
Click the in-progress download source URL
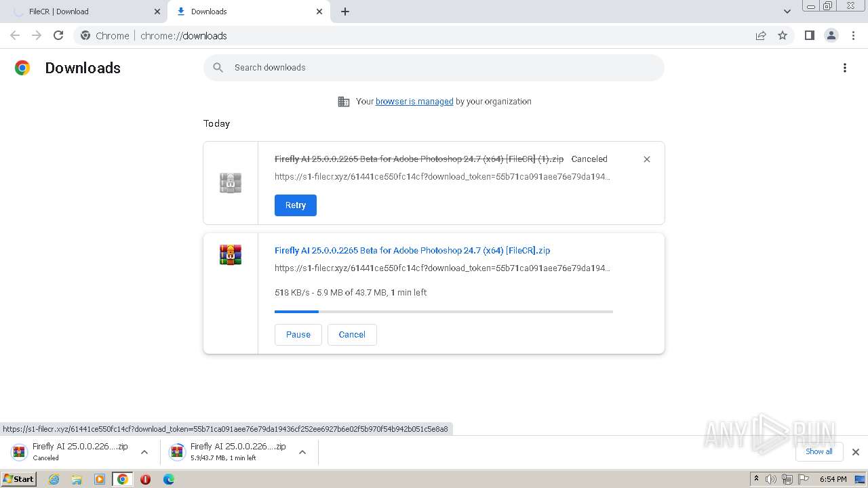[442, 268]
